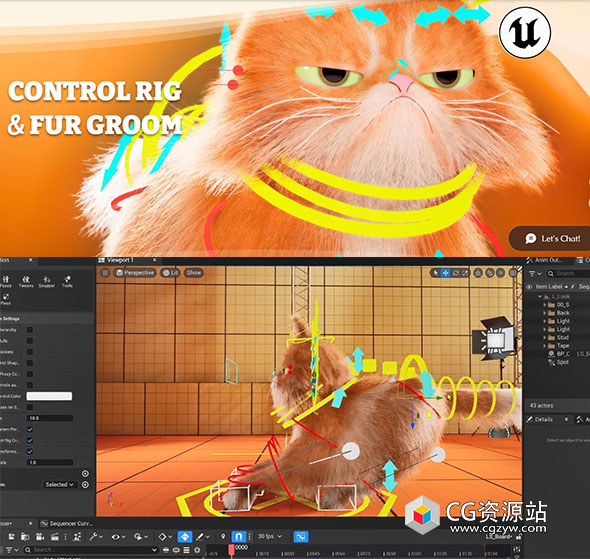The height and width of the screenshot is (559, 590).
Task: Open the Sequencer wrench actions dropdown
Action: pos(96,537)
